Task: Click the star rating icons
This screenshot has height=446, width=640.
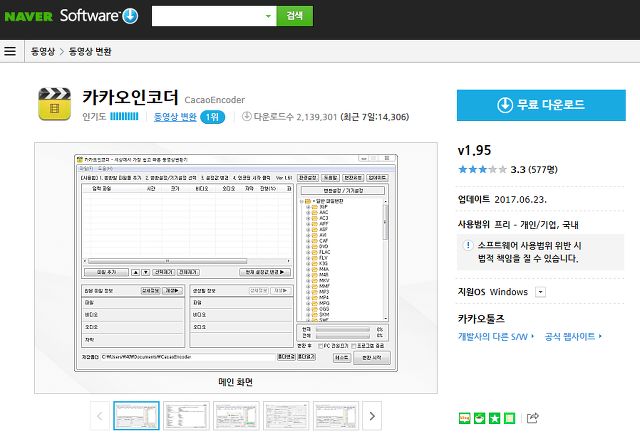Action: pyautogui.click(x=482, y=169)
